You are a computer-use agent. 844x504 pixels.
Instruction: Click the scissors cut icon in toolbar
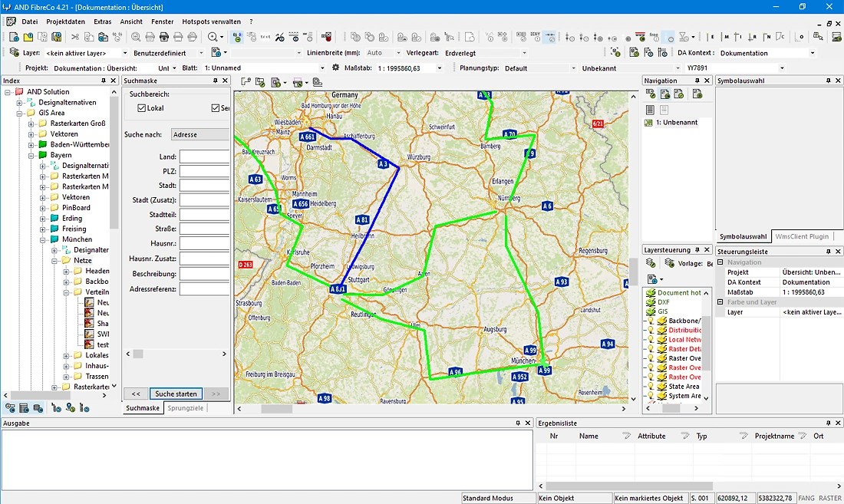(x=75, y=37)
